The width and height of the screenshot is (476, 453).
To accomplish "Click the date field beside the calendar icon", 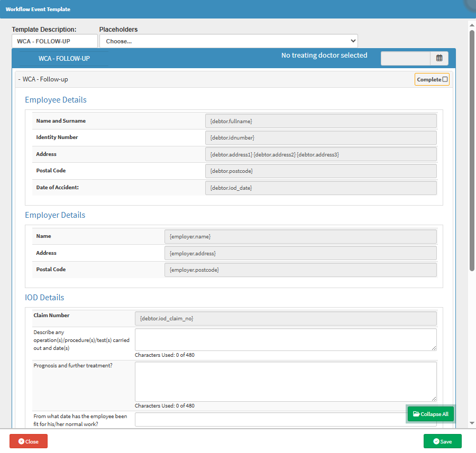I will coord(405,58).
